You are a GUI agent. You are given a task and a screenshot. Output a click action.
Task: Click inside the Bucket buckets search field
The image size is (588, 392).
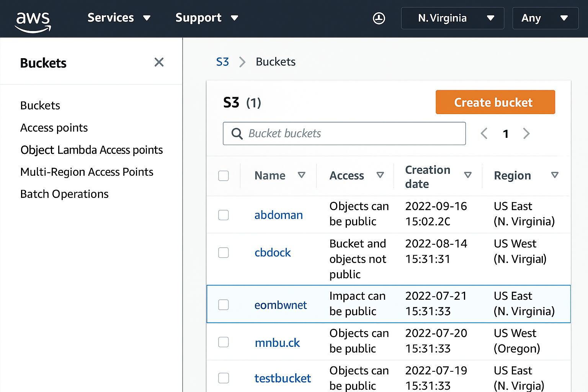pyautogui.click(x=344, y=134)
